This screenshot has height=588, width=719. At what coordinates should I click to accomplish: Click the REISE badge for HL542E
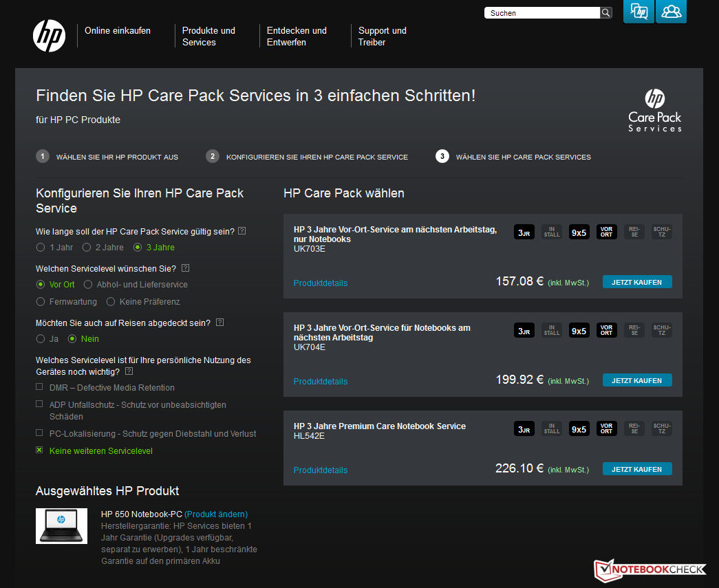pos(634,429)
